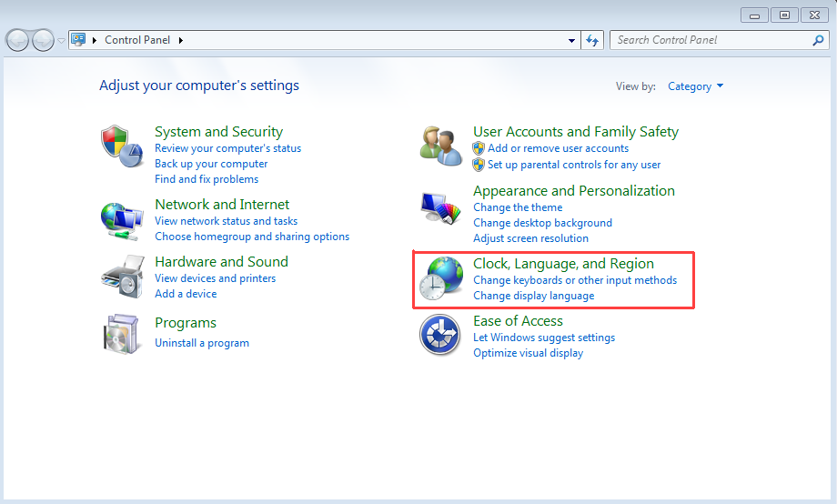This screenshot has width=837, height=504.
Task: Click the Ease of Access icon
Action: point(440,336)
